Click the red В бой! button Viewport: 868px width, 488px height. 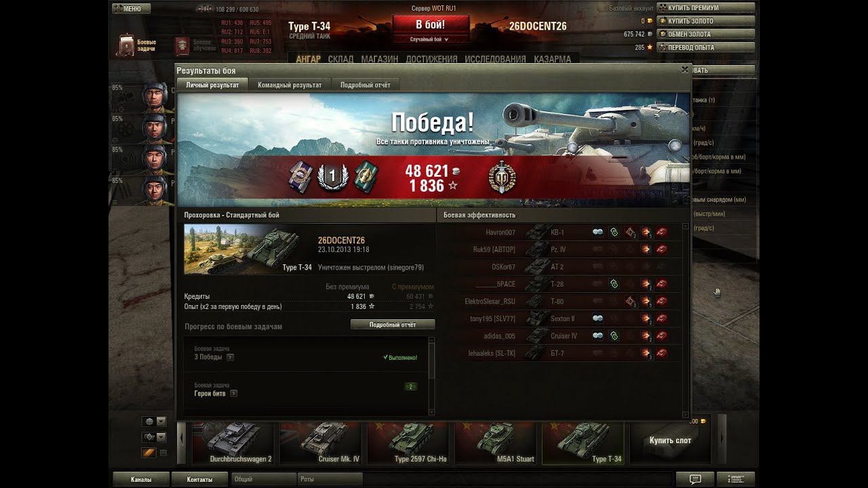pos(431,24)
